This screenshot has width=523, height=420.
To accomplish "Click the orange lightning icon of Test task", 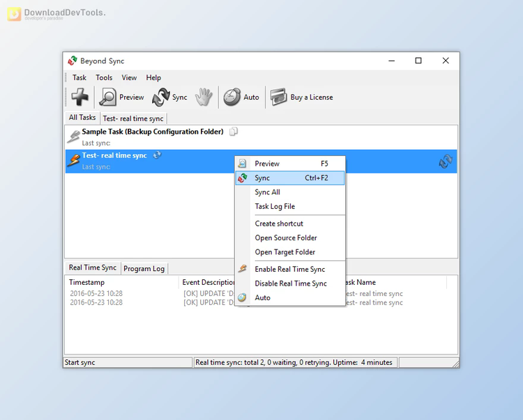I will (x=73, y=160).
